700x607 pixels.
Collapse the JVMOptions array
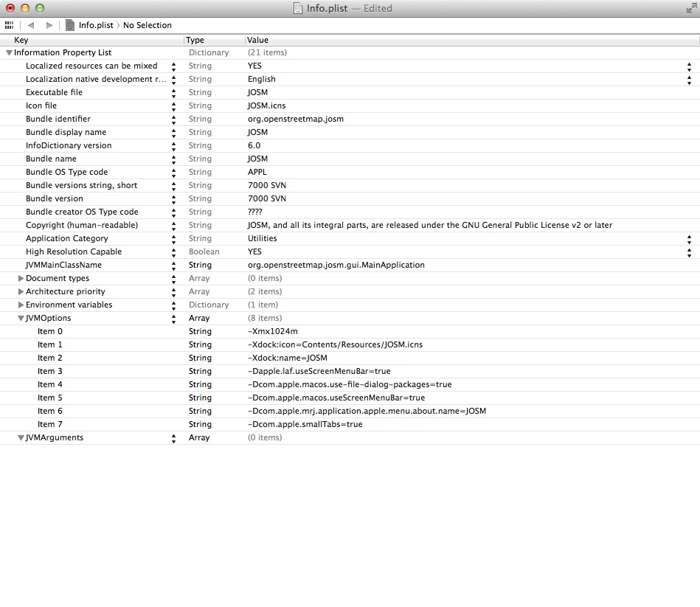click(x=21, y=318)
